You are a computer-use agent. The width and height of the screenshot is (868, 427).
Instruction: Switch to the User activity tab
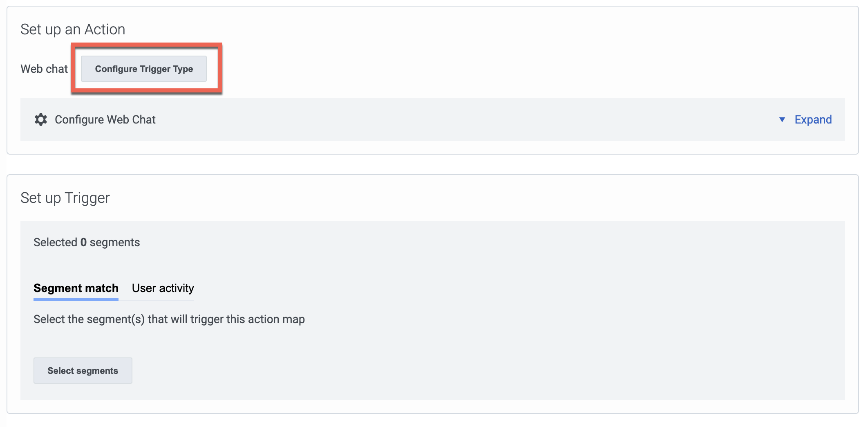[163, 288]
